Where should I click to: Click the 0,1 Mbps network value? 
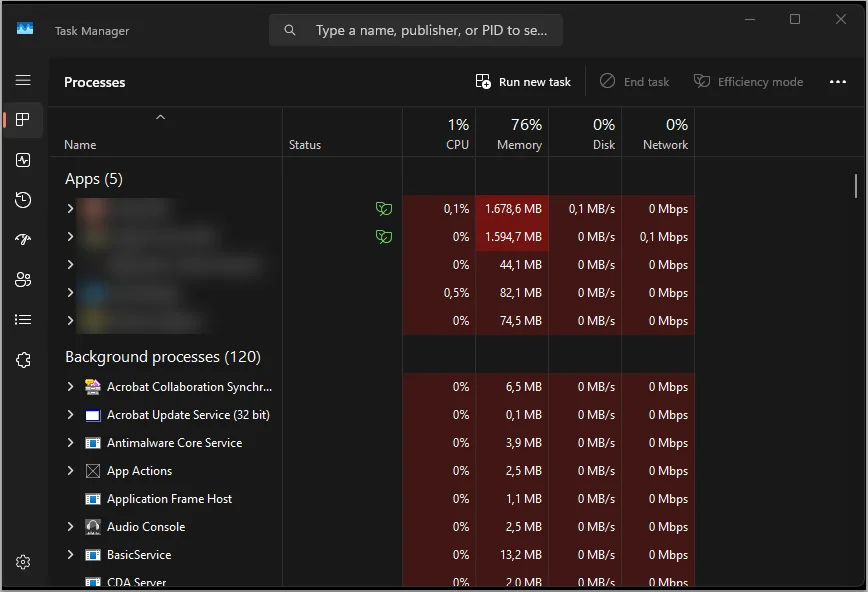tap(664, 237)
